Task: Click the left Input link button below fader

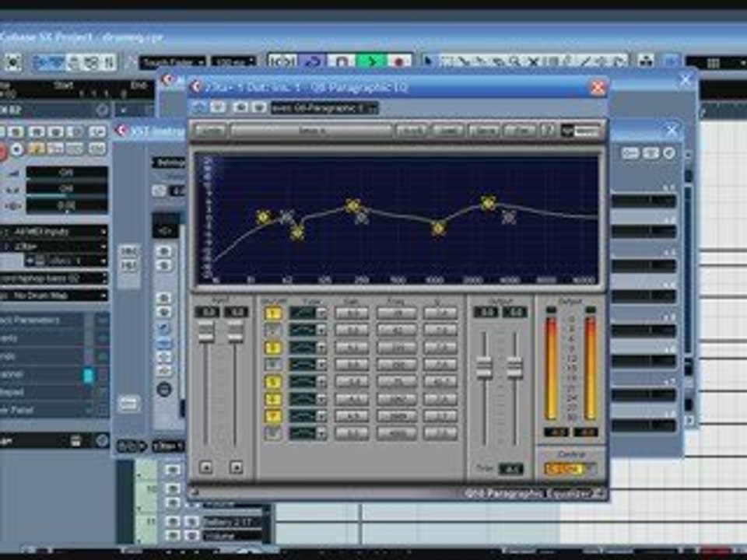Action: (x=205, y=467)
